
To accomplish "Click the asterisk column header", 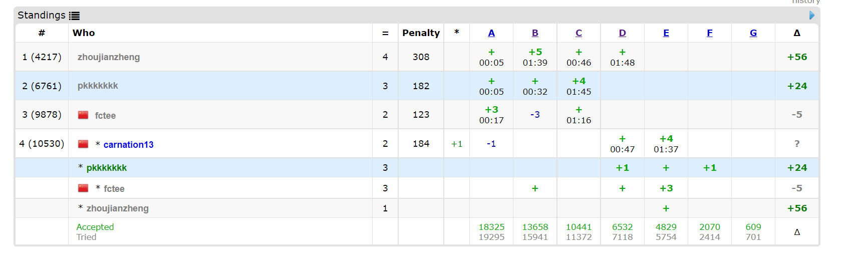I will [x=456, y=33].
